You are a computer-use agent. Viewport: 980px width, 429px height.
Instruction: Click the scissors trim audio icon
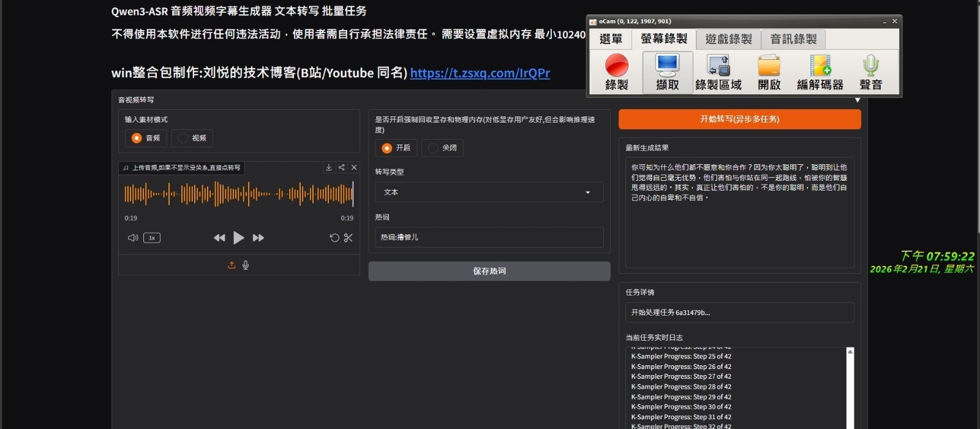(x=348, y=238)
